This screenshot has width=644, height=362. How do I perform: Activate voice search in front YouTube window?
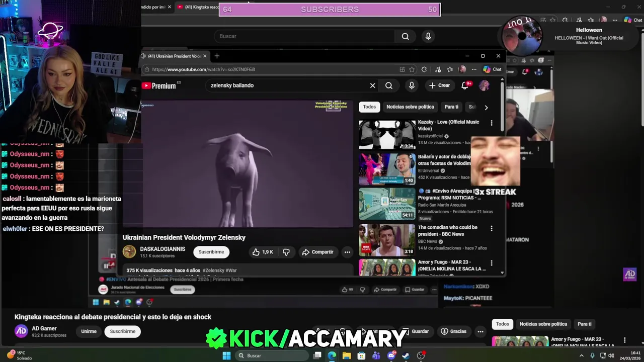(x=412, y=85)
